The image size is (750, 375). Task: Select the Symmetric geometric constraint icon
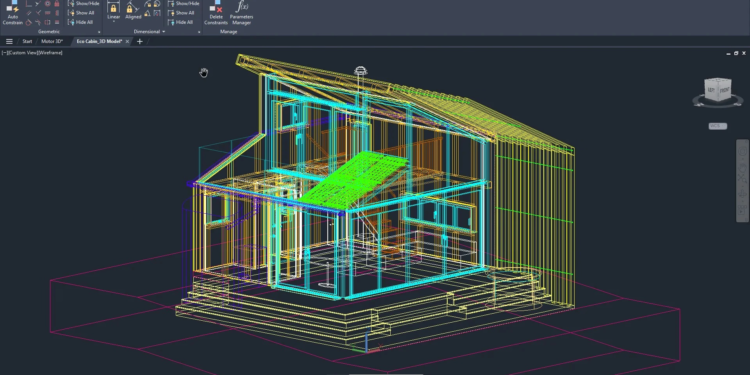click(x=47, y=22)
